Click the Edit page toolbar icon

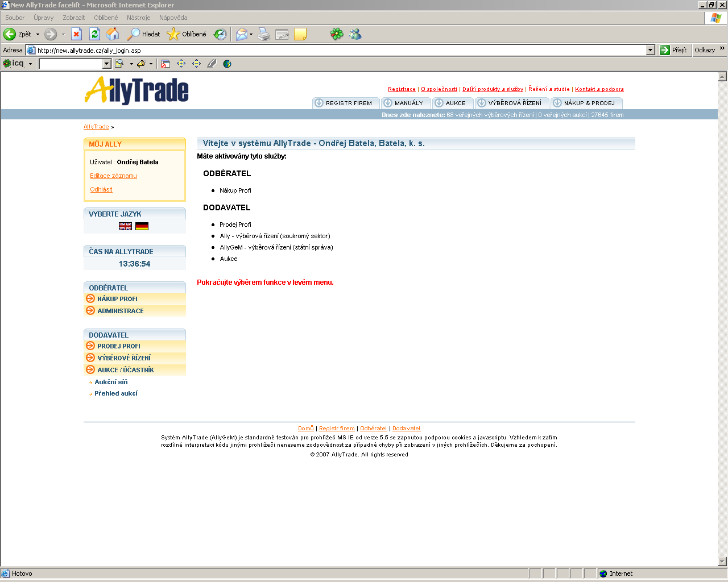tap(282, 34)
